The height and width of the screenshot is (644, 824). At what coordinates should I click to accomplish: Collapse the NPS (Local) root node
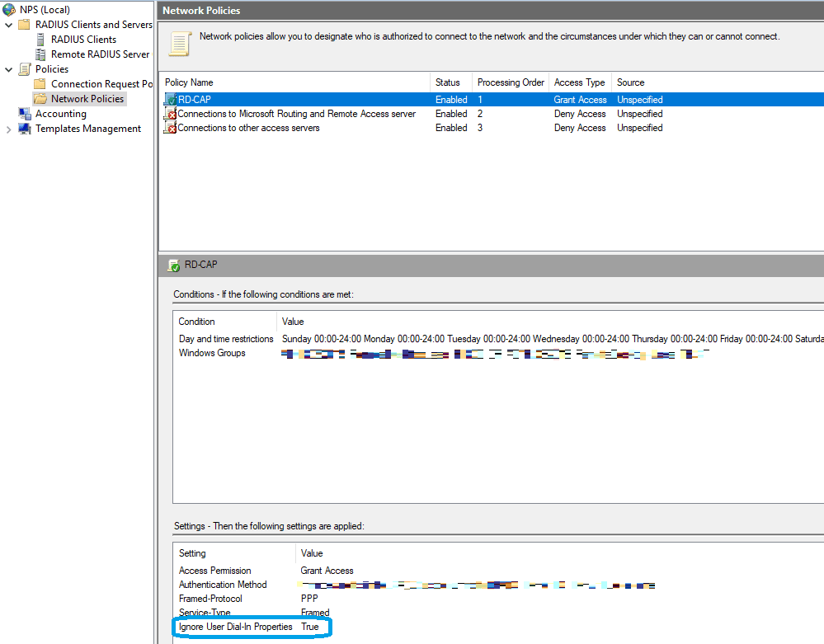2,10
